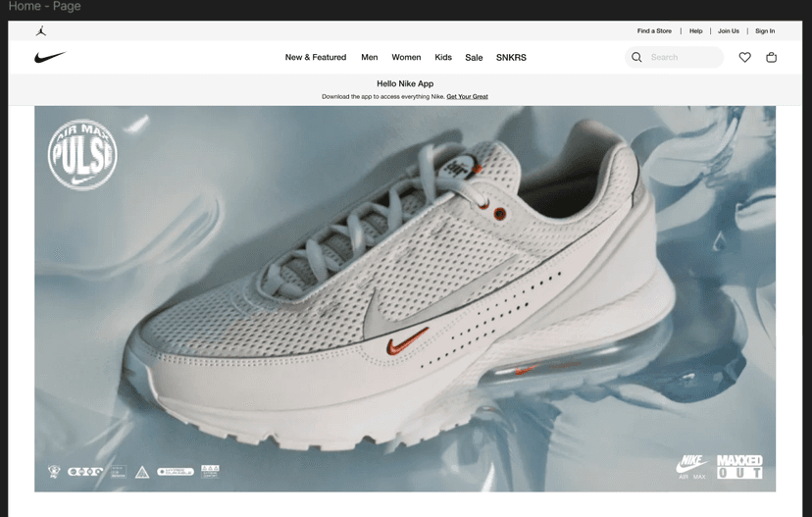812x517 pixels.
Task: Click the Nike Air Max logo on banner
Action: 692,467
